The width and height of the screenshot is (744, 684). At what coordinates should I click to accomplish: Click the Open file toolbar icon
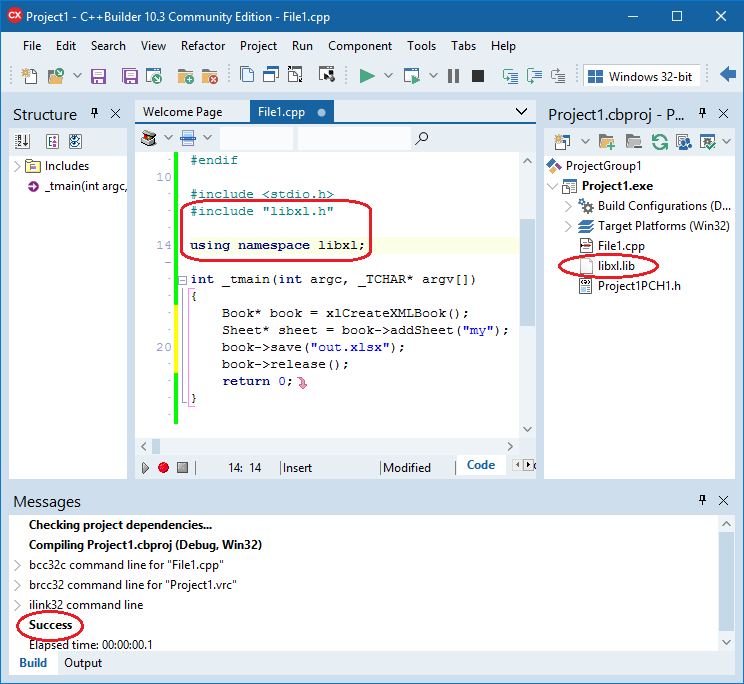click(x=56, y=76)
